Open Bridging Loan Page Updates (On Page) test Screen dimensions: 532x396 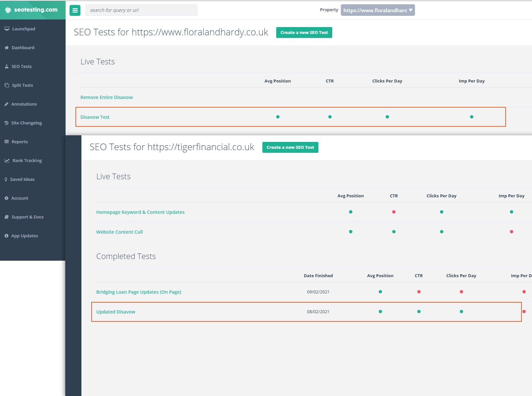tap(139, 292)
